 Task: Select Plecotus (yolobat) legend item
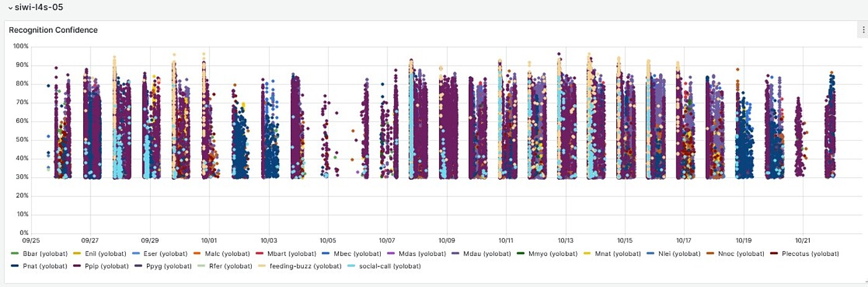tap(810, 254)
